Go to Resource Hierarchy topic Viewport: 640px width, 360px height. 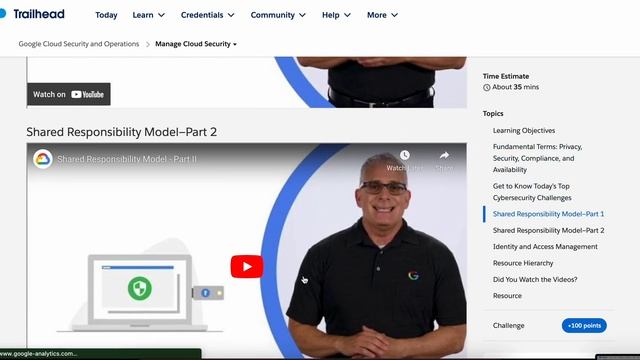(523, 263)
